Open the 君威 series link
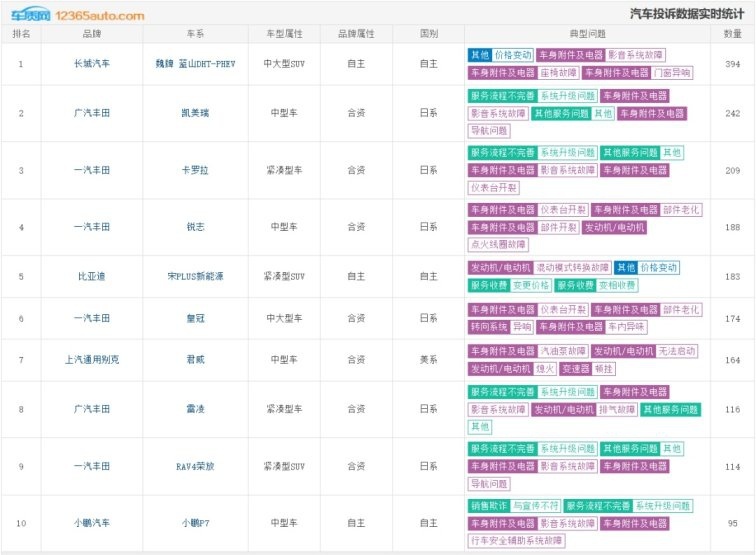Viewport: 756px width, 555px height. click(195, 360)
